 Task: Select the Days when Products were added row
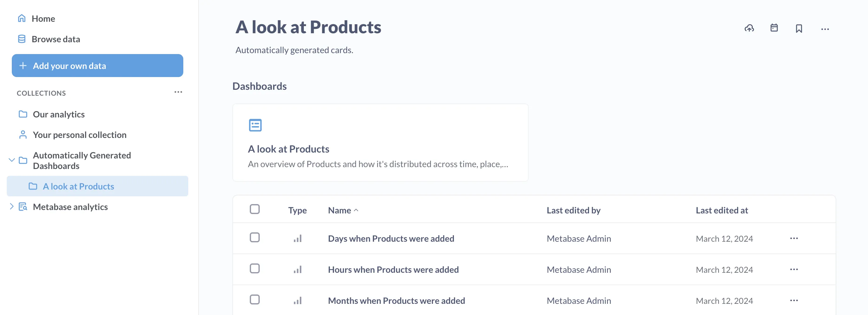click(x=255, y=238)
